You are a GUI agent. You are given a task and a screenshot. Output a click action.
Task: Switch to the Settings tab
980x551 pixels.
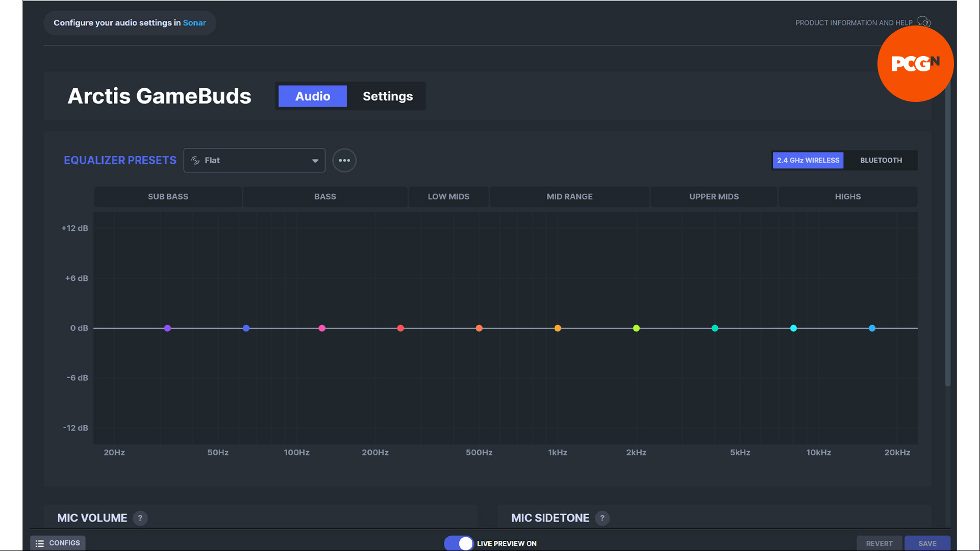pos(388,96)
